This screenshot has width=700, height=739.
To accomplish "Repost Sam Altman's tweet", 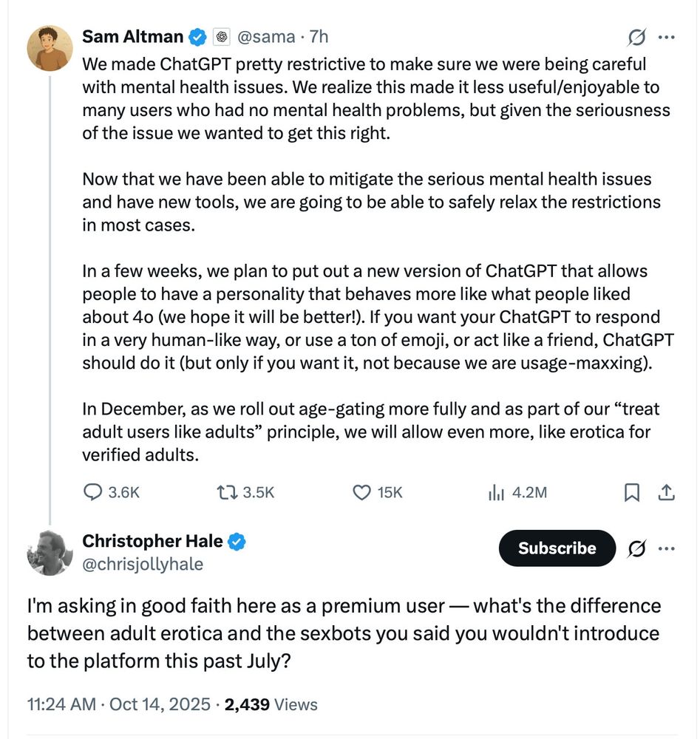I will coord(225,492).
